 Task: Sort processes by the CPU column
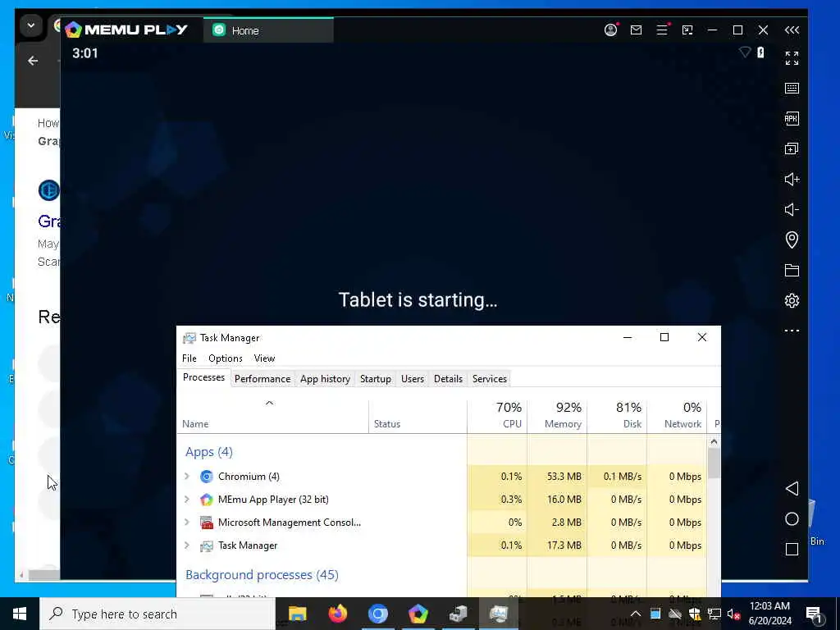coord(497,417)
